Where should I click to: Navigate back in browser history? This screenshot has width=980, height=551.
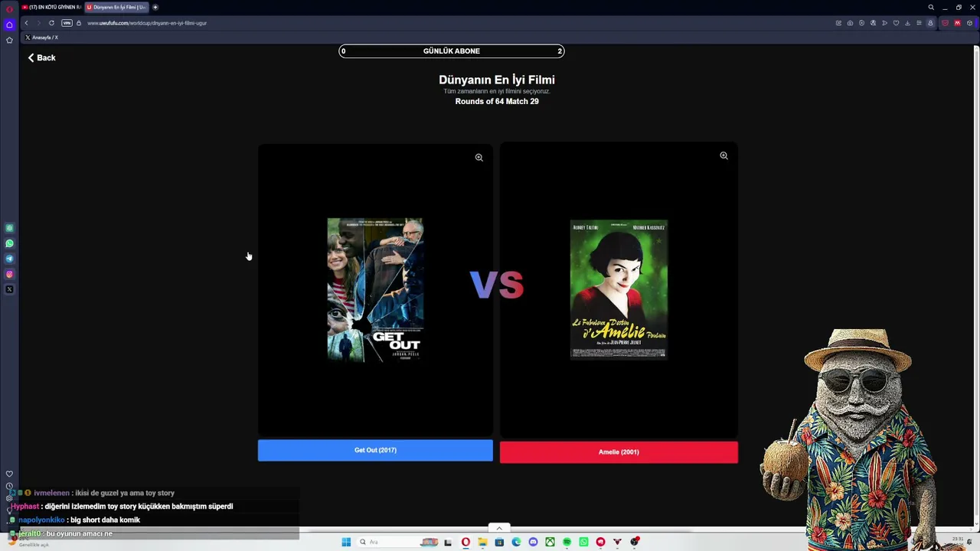coord(26,23)
